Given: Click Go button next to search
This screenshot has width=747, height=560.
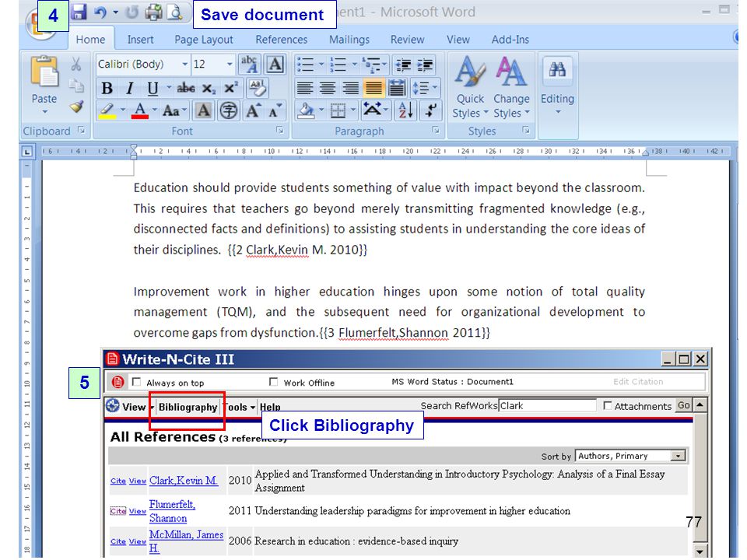Looking at the screenshot, I should click(x=684, y=405).
